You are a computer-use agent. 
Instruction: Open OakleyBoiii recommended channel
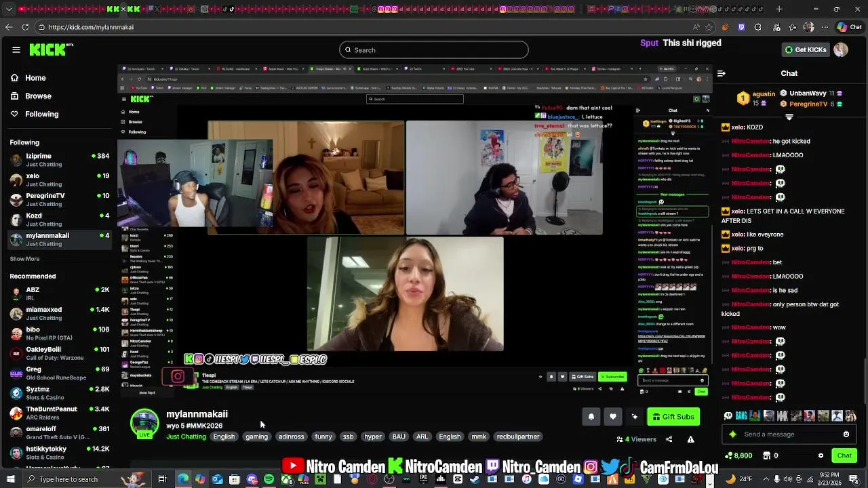58,353
